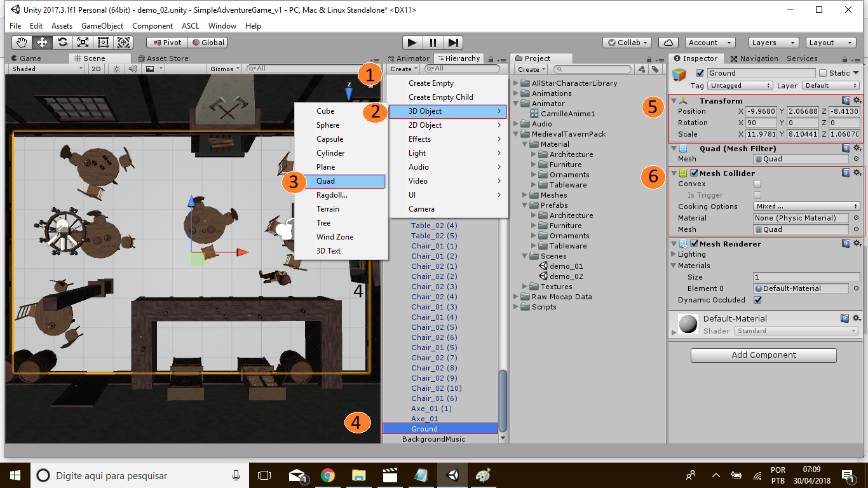Click the Pivot toggle button in toolbar

coord(166,42)
